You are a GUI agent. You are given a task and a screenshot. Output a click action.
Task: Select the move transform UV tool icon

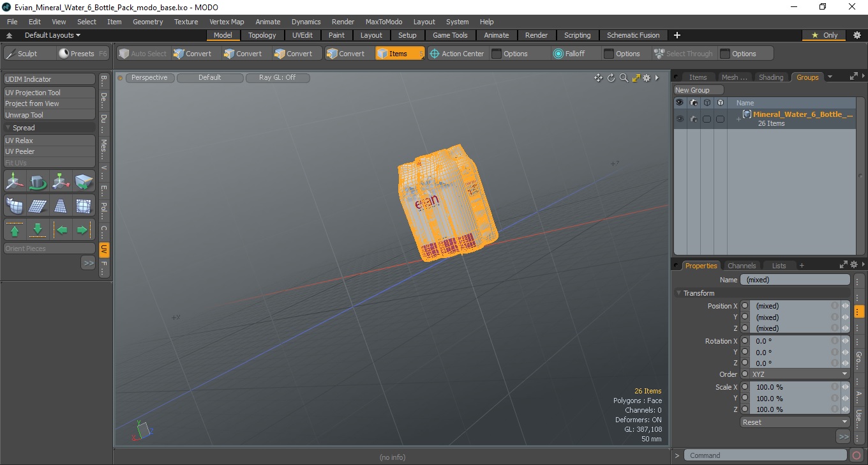15,182
